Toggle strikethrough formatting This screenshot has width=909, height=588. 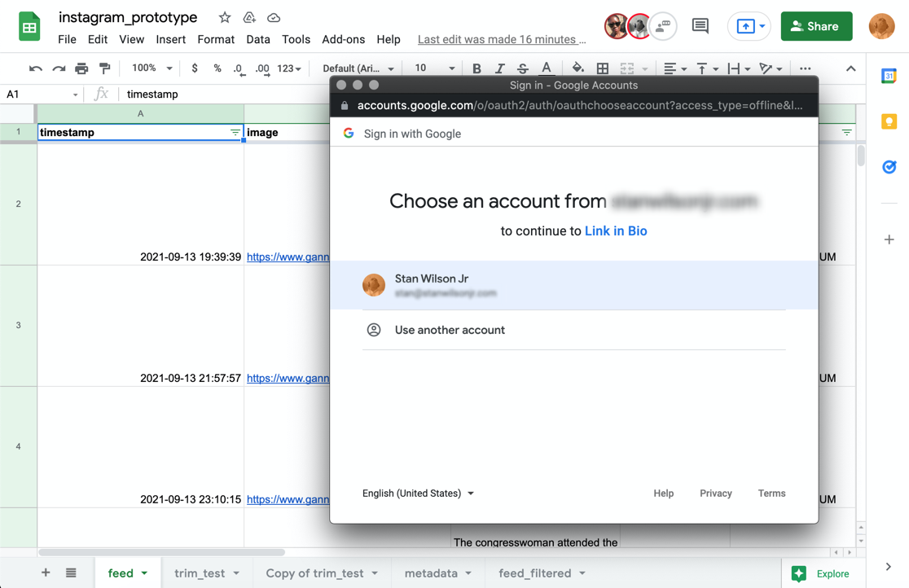[522, 68]
